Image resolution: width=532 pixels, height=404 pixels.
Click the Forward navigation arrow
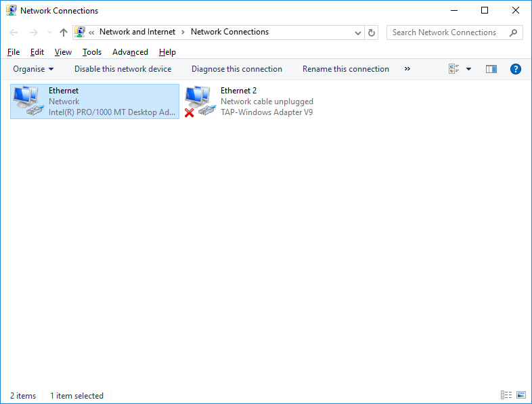coord(33,32)
